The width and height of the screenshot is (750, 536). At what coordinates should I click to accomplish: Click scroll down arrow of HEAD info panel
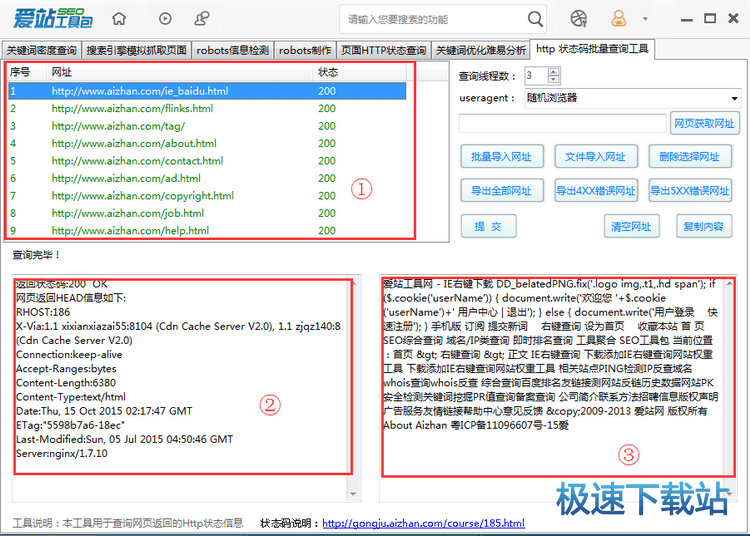(353, 494)
